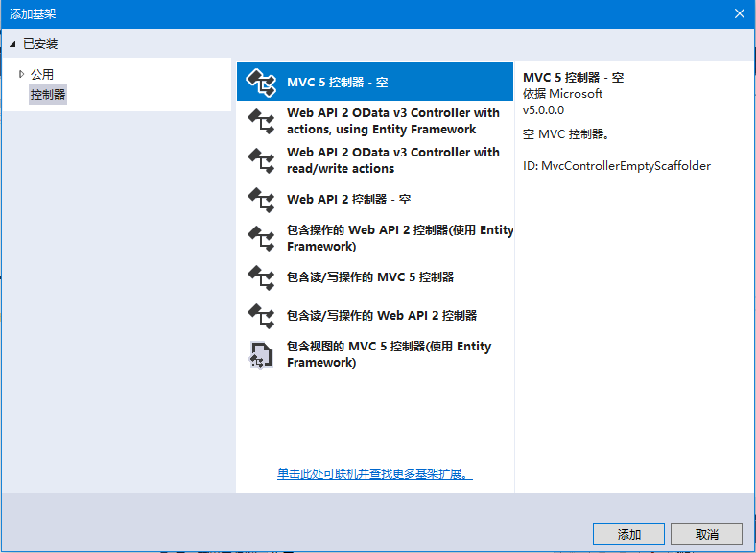Click icon for 包含视图的 MVC 5 控制器
This screenshot has width=756, height=553.
(x=261, y=354)
